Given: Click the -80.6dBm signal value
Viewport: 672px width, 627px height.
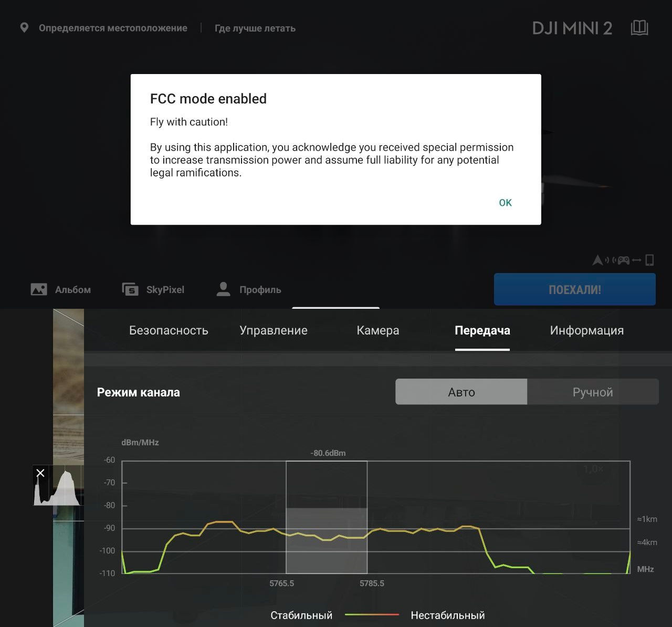Looking at the screenshot, I should click(x=328, y=453).
